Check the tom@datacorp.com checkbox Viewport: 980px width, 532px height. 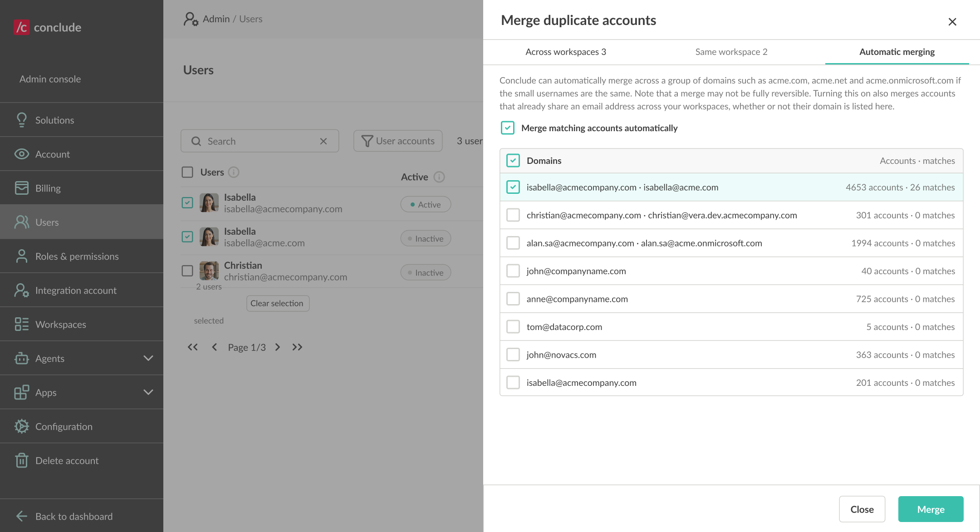tap(513, 327)
